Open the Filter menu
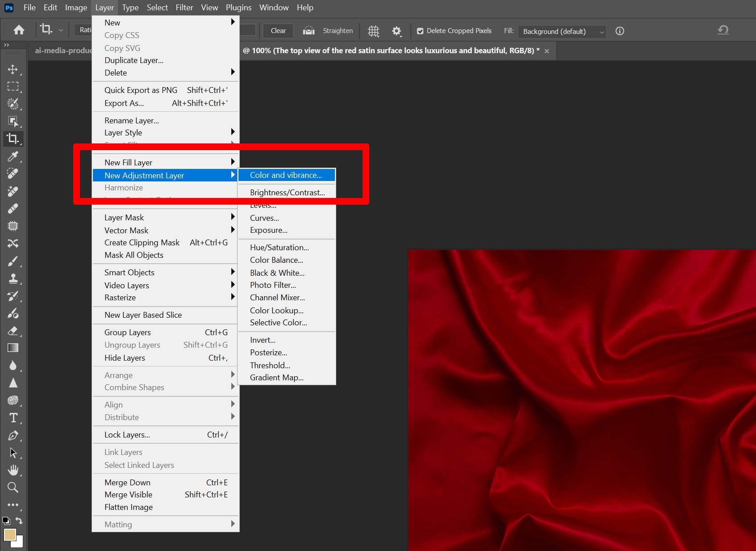Viewport: 756px width, 551px height. pos(184,8)
